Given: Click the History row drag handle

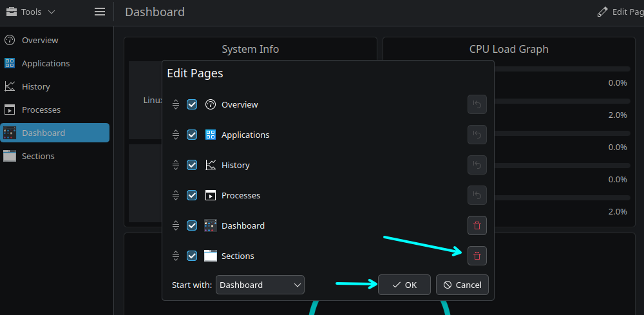Looking at the screenshot, I should [x=176, y=165].
